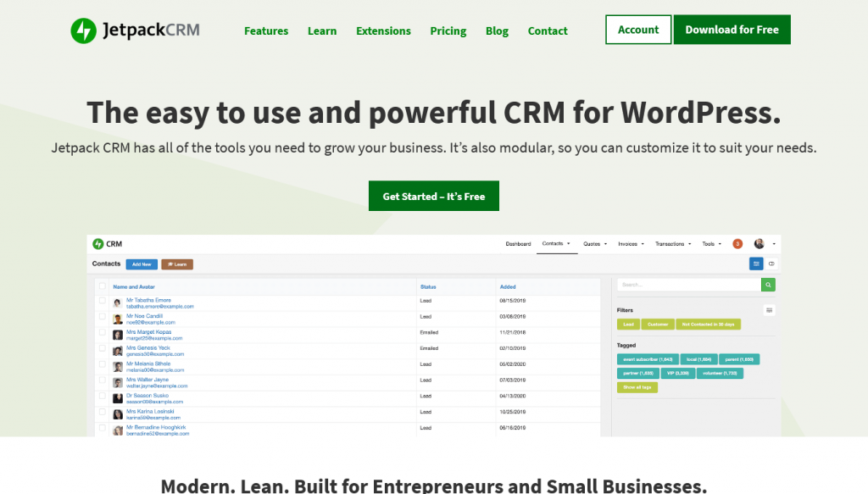Screen dimensions: 868x494
Task: Expand the Invoices dropdown menu
Action: [631, 244]
